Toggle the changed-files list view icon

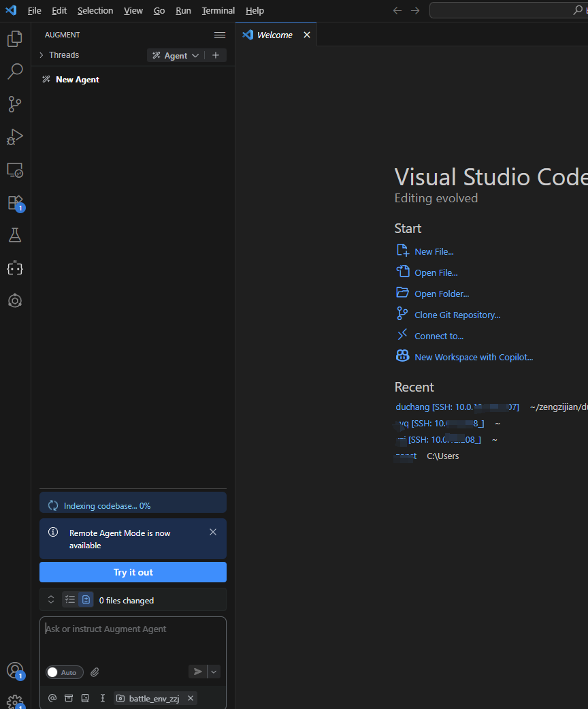click(69, 599)
